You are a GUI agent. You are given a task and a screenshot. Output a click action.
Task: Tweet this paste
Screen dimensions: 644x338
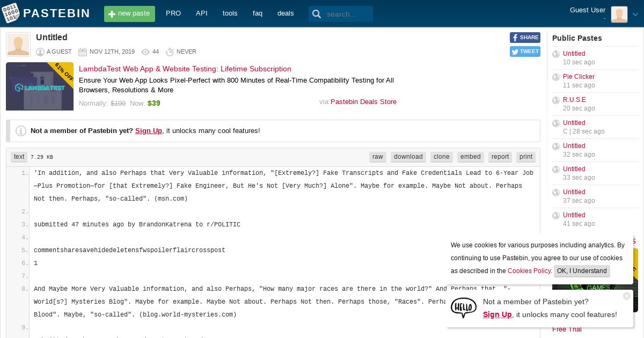click(x=525, y=52)
